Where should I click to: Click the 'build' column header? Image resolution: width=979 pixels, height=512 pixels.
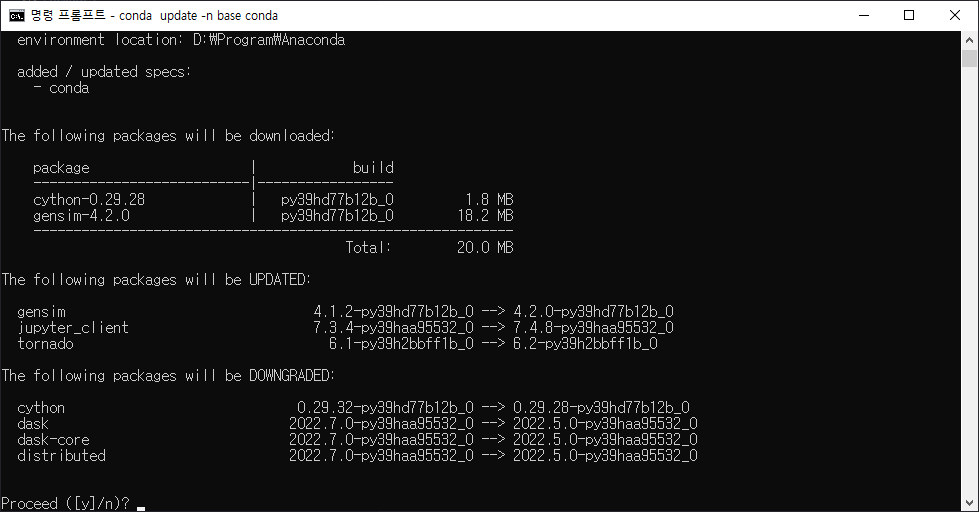click(373, 168)
